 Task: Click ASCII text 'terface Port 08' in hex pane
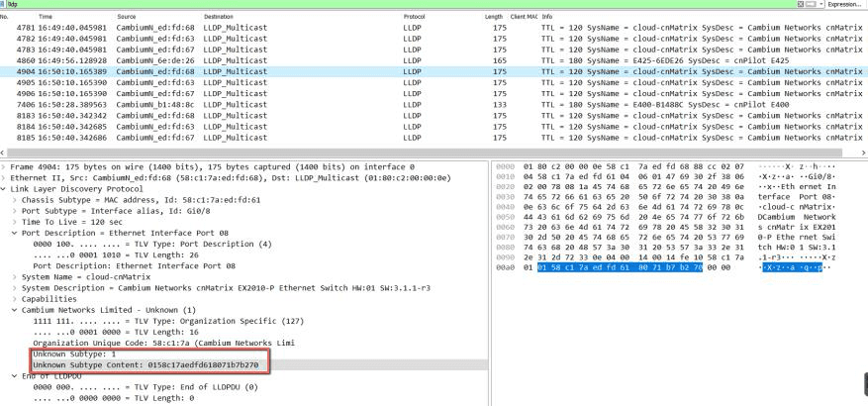click(797, 197)
